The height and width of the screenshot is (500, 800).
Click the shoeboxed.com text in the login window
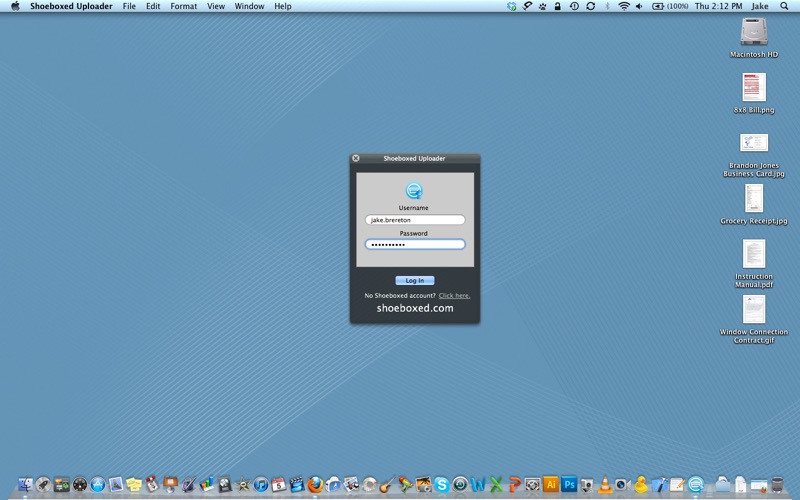(x=415, y=308)
